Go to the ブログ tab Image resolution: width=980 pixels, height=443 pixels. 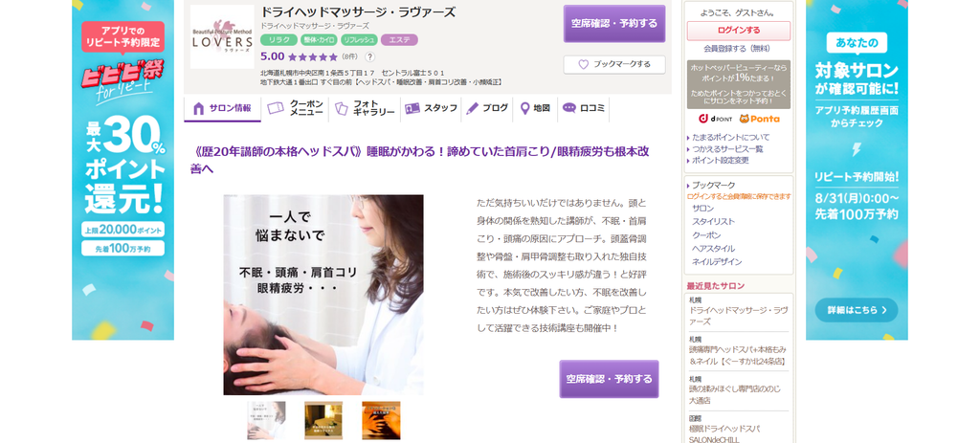point(487,109)
